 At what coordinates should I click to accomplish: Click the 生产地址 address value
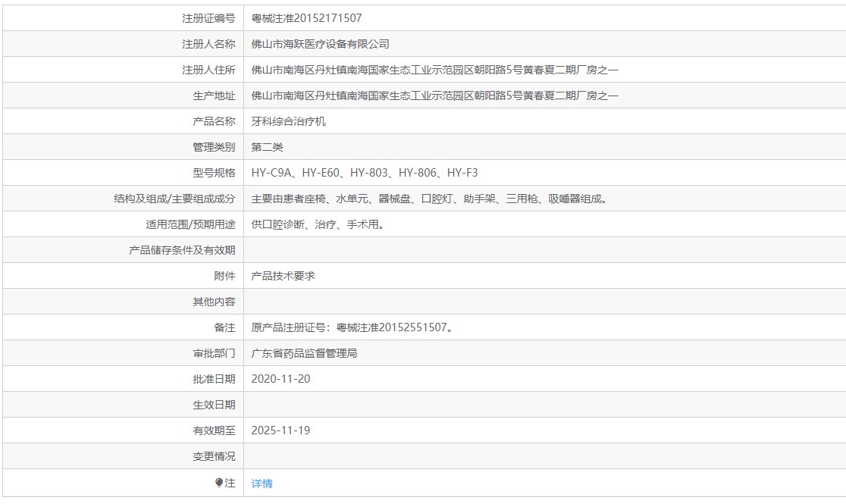pyautogui.click(x=435, y=95)
